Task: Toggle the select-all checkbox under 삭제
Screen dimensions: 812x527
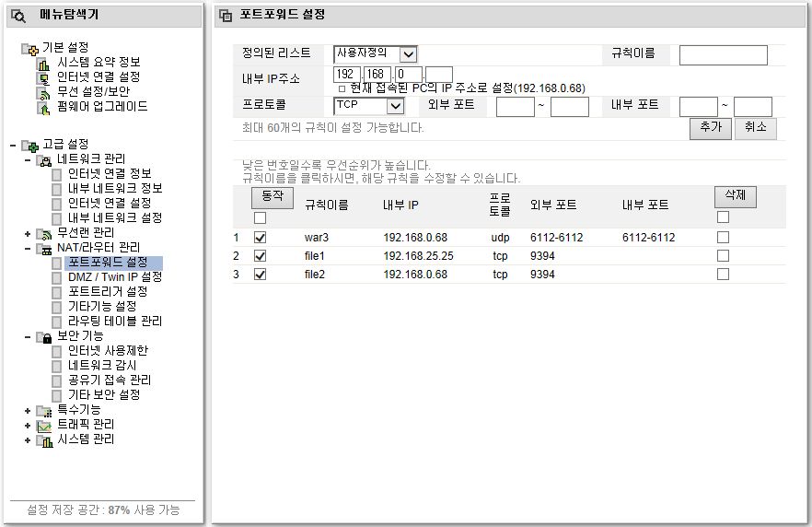Action: (x=723, y=217)
